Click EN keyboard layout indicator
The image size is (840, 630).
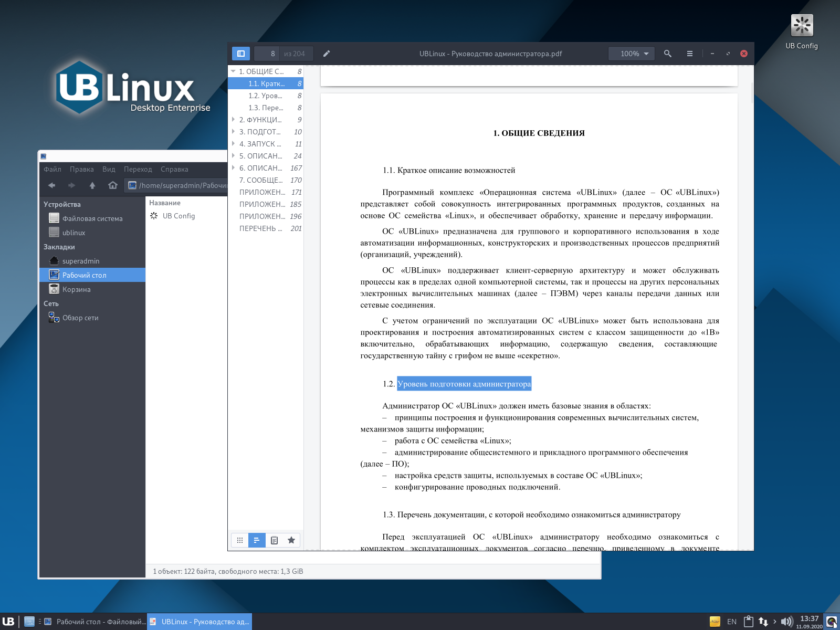tap(732, 622)
